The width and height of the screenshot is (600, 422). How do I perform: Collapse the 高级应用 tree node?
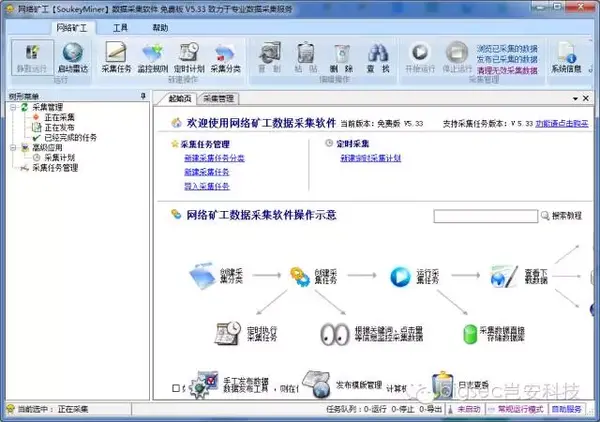tap(13, 148)
